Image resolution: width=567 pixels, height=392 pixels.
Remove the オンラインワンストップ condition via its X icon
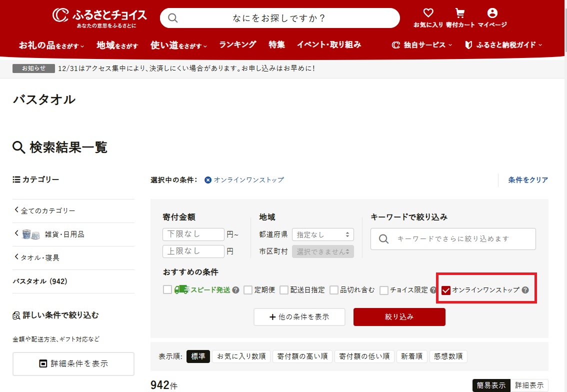tap(207, 180)
